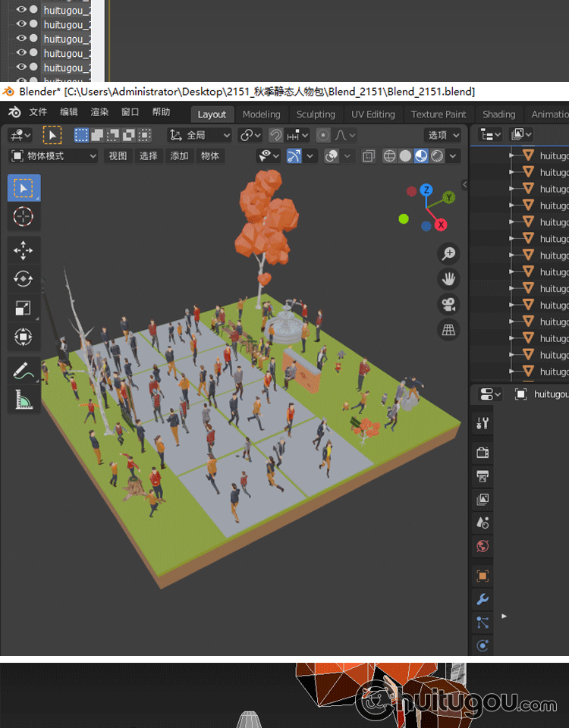Open the 文件 menu
Image resolution: width=569 pixels, height=728 pixels.
click(x=38, y=112)
